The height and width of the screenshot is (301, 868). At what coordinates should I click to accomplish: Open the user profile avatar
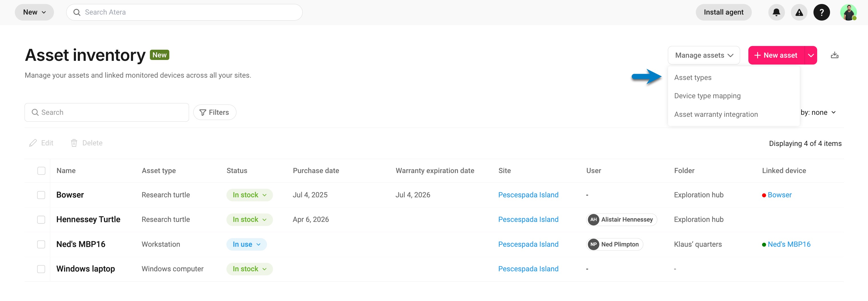point(849,13)
